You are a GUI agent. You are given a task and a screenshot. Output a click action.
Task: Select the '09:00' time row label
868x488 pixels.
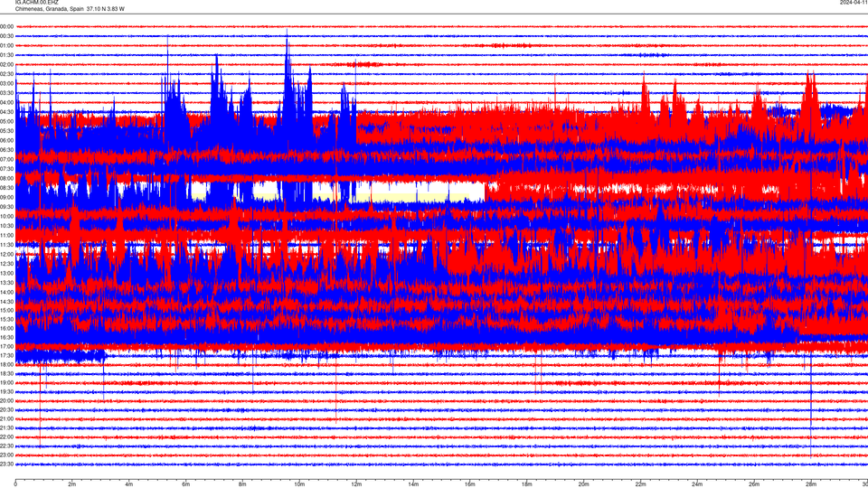point(6,198)
